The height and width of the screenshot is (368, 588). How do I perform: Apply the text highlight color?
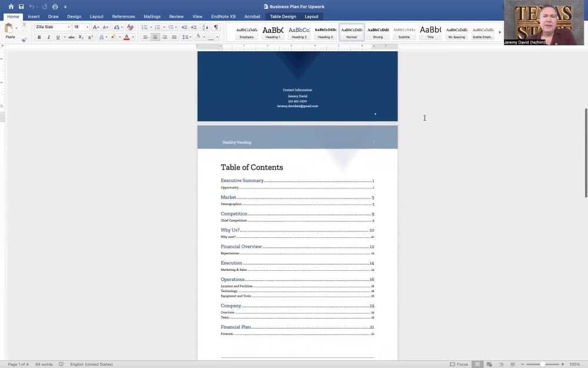click(113, 37)
